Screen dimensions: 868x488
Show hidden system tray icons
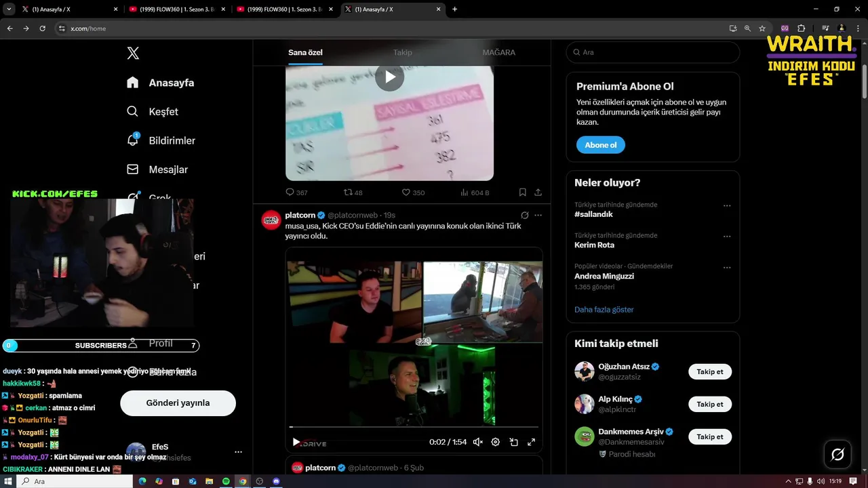(788, 481)
